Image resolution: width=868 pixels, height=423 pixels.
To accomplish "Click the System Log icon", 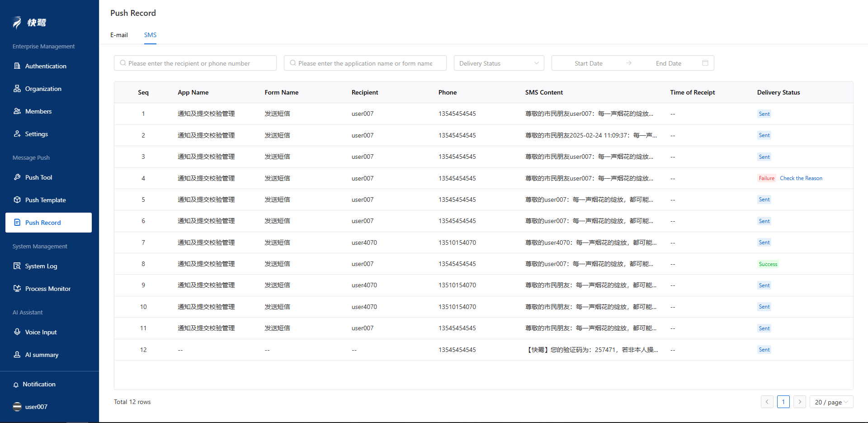I will [x=17, y=266].
